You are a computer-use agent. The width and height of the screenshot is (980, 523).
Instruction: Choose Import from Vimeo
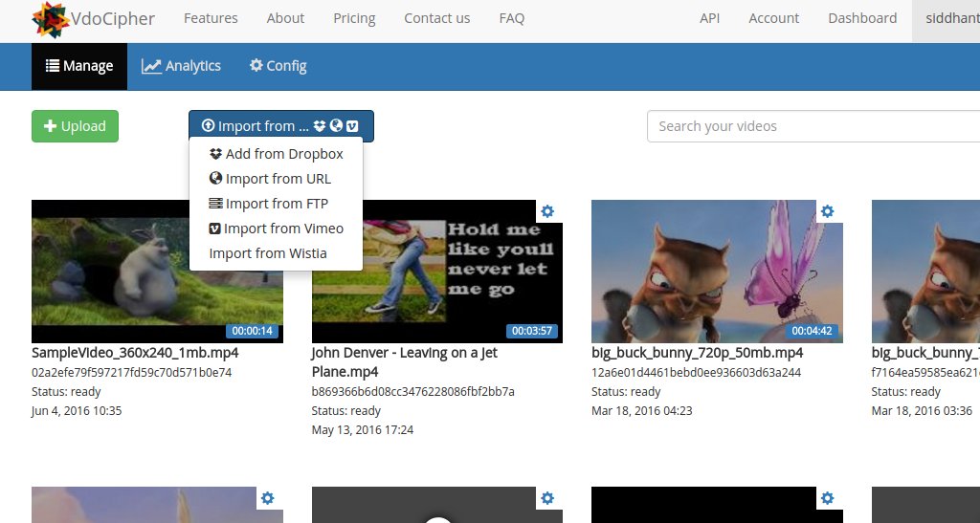(276, 229)
